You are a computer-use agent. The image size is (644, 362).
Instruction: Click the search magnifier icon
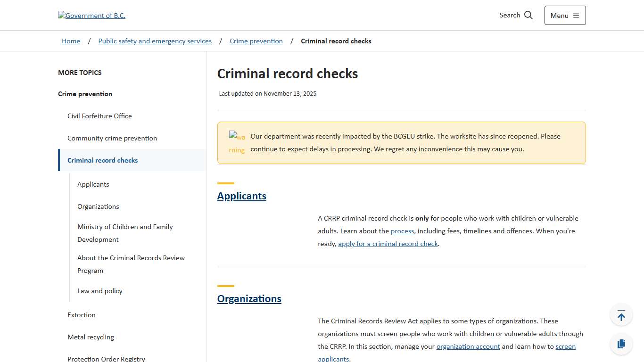tap(528, 15)
